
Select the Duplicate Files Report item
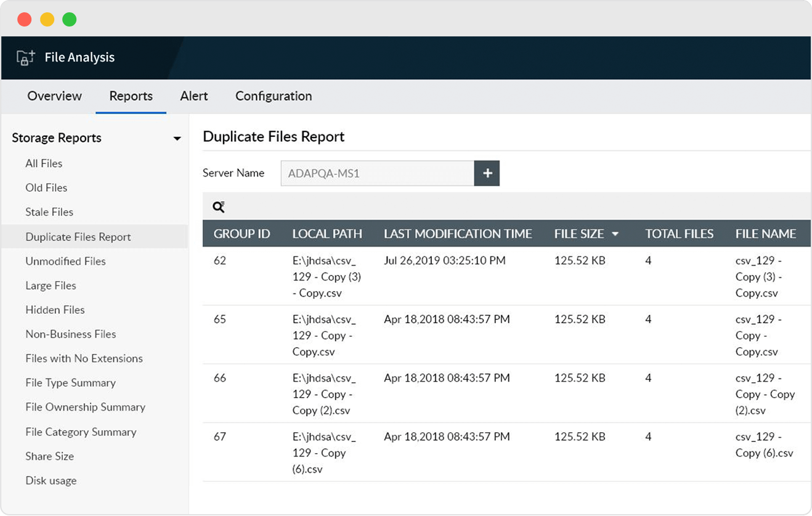[x=77, y=237]
